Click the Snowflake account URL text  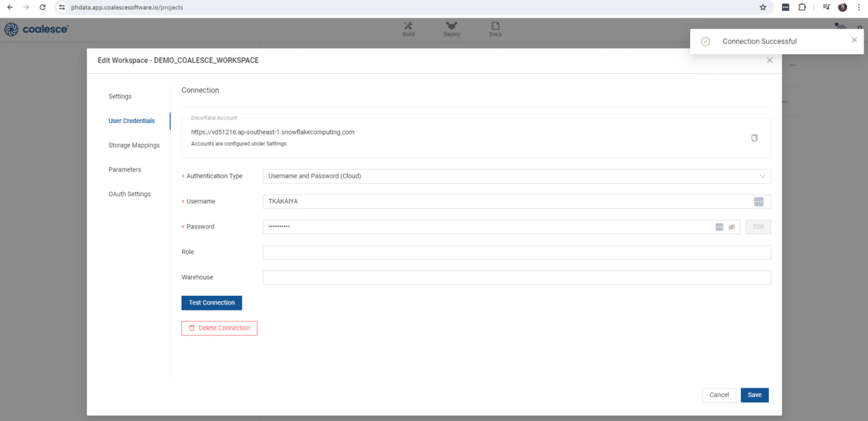[273, 132]
